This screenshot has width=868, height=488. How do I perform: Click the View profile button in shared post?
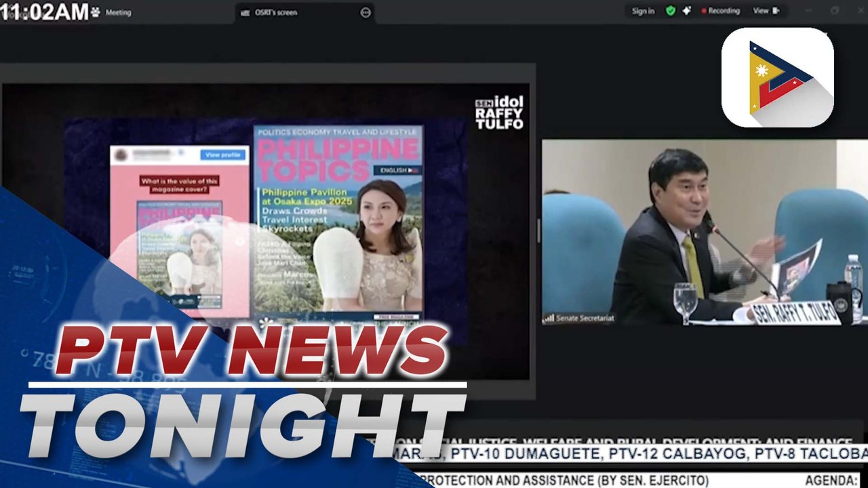coord(222,155)
